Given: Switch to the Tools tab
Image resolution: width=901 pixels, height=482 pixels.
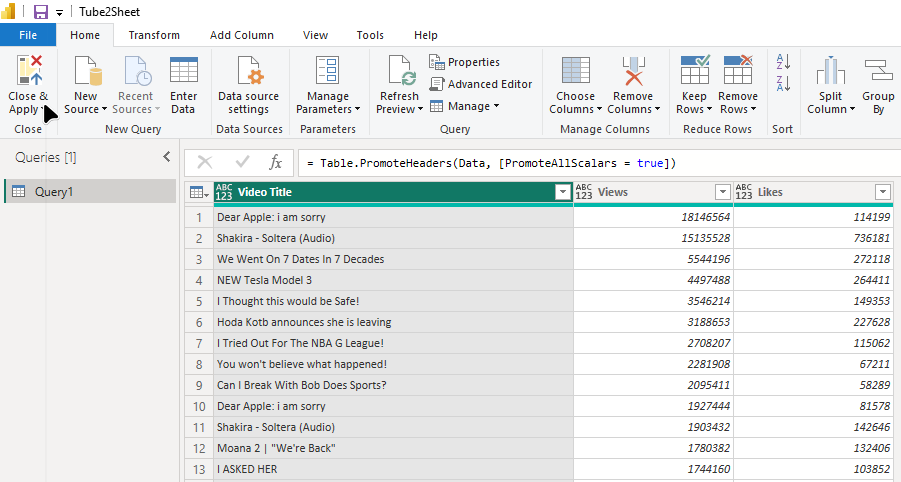Looking at the screenshot, I should [x=370, y=35].
